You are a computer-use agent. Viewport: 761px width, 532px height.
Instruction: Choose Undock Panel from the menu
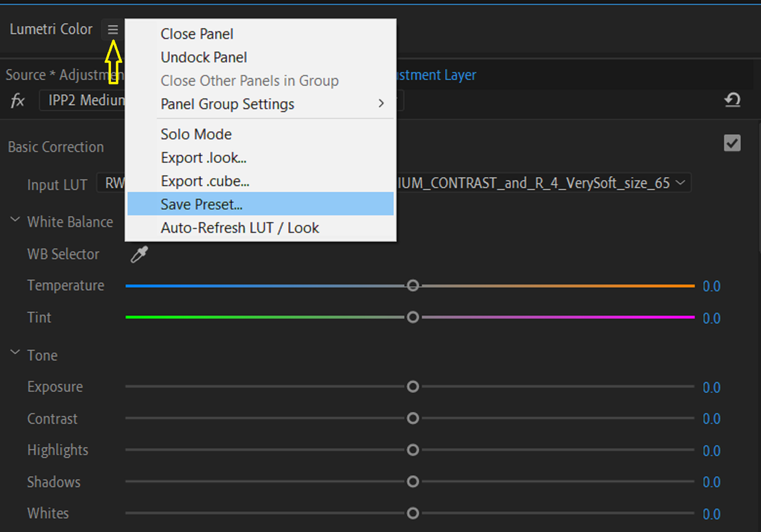pyautogui.click(x=261, y=57)
